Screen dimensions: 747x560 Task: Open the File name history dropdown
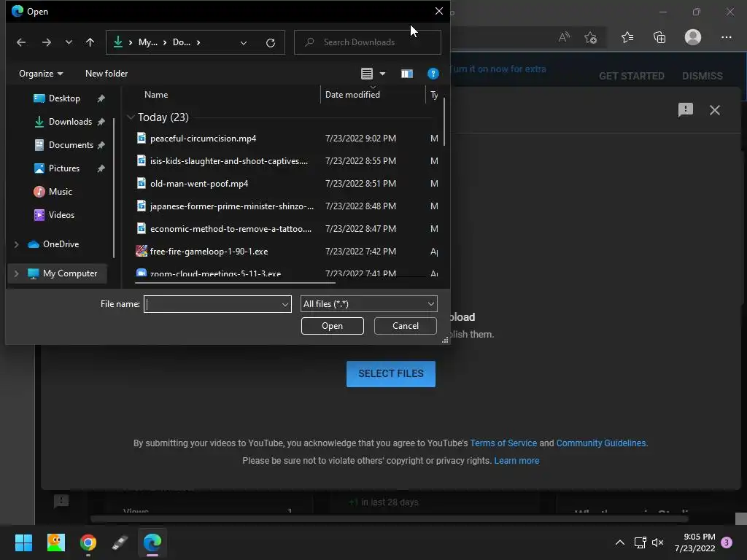coord(285,304)
